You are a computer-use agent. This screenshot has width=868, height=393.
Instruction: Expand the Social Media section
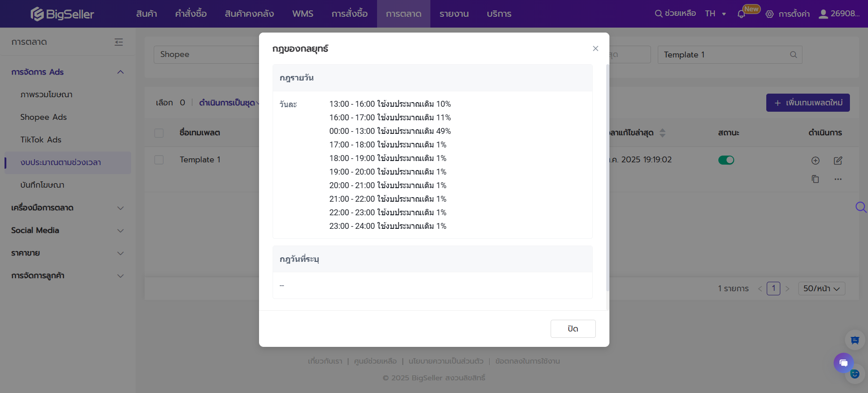pyautogui.click(x=120, y=231)
